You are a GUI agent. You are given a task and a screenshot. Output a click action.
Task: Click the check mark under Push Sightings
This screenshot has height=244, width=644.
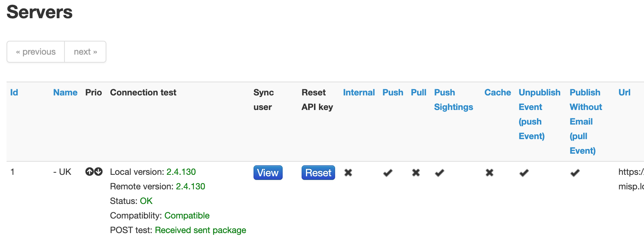[439, 173]
